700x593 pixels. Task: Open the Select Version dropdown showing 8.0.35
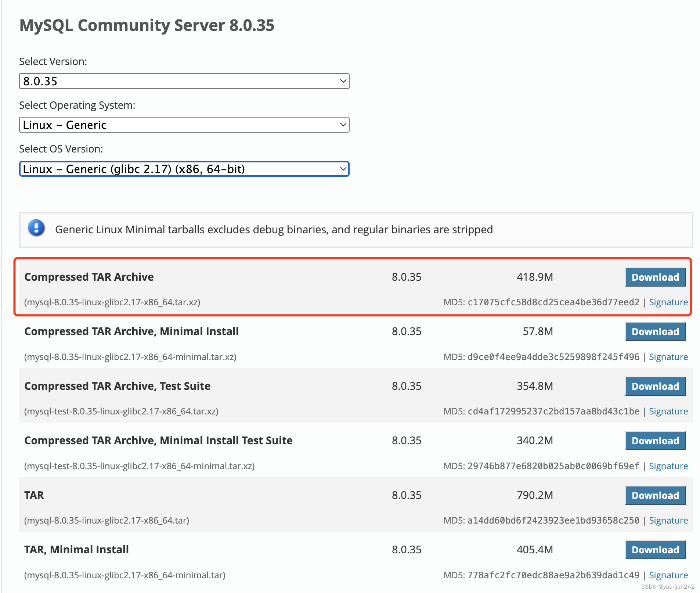click(x=184, y=81)
